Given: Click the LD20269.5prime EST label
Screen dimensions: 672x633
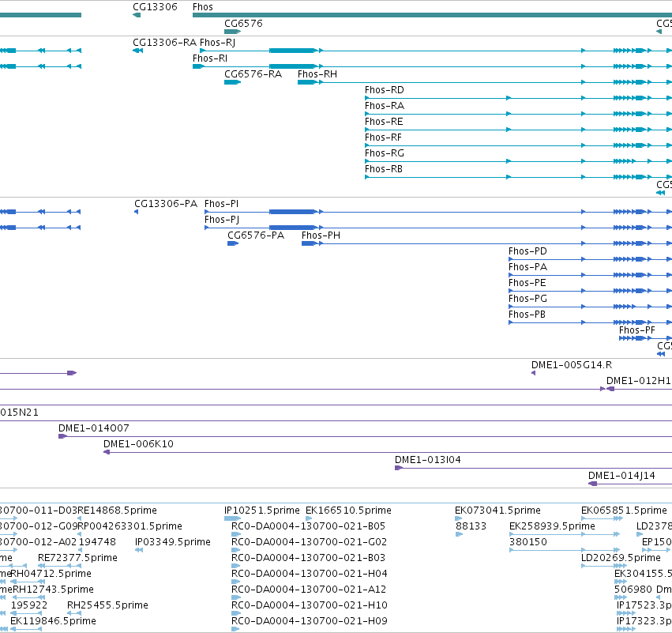Looking at the screenshot, I should (621, 558).
